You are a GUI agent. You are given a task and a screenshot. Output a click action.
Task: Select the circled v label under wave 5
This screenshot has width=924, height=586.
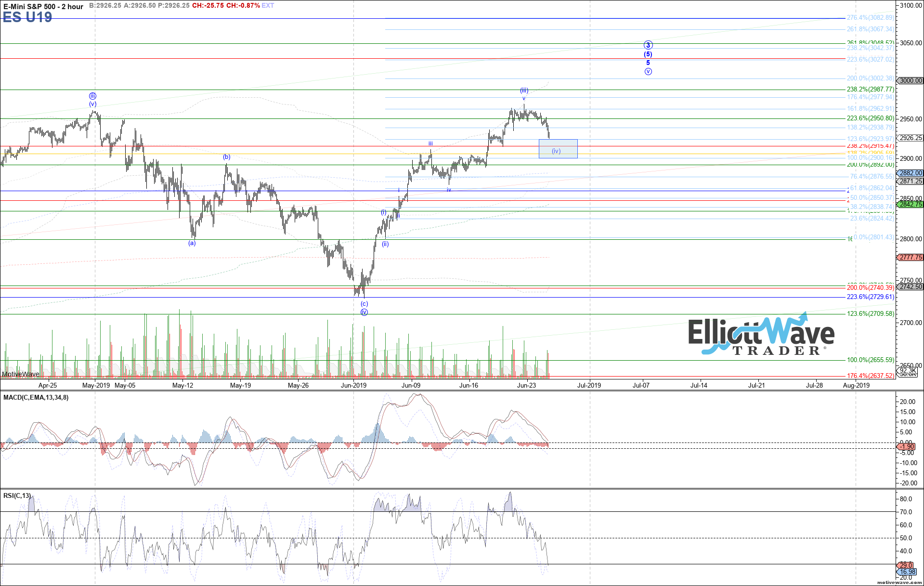[648, 72]
